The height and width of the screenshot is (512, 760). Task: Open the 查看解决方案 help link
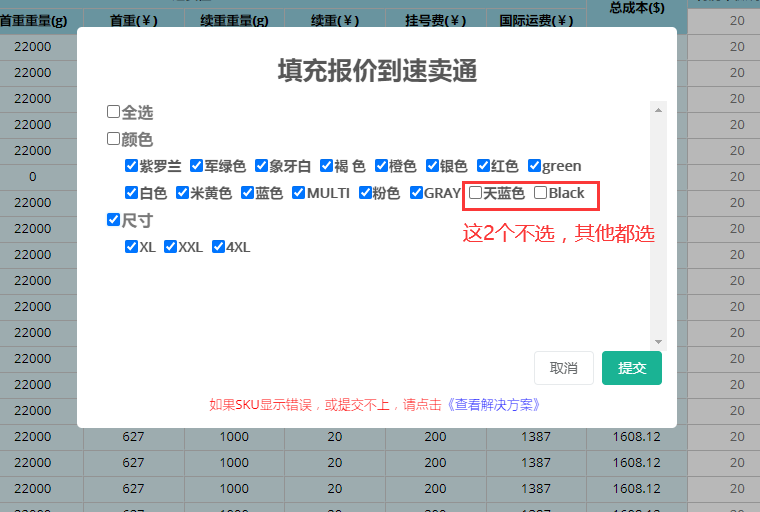pyautogui.click(x=493, y=404)
